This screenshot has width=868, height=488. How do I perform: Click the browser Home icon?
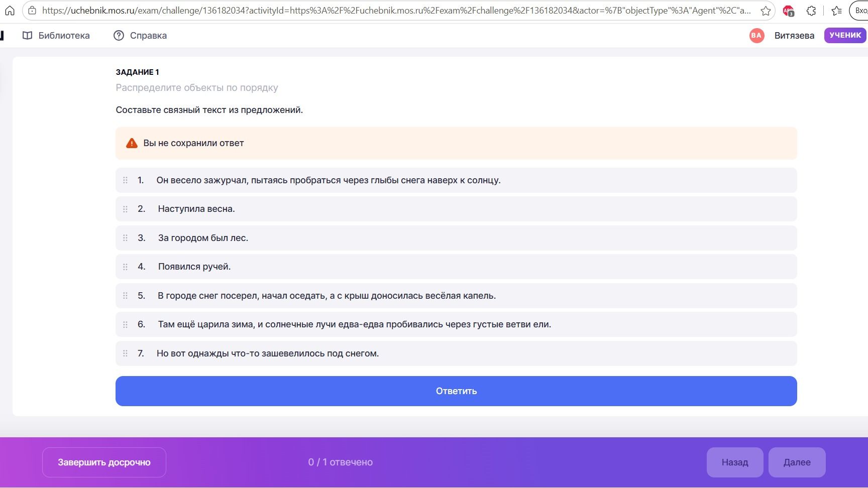click(x=10, y=11)
